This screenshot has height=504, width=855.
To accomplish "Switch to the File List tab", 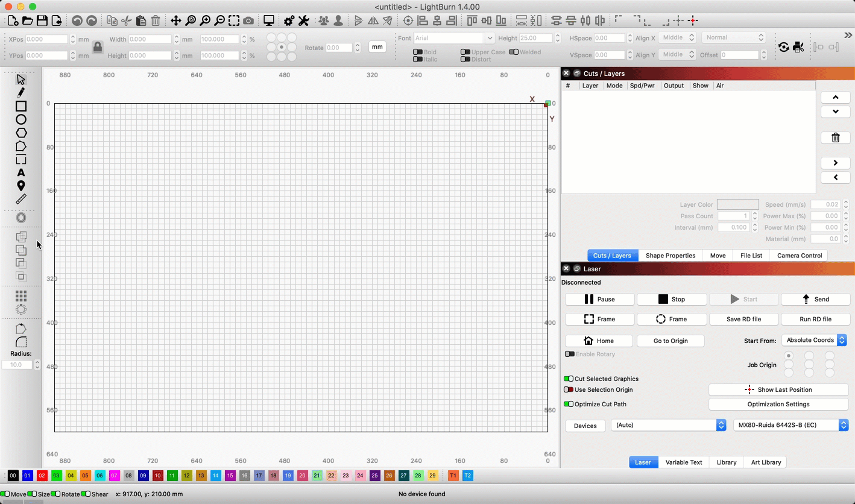I will [x=751, y=256].
